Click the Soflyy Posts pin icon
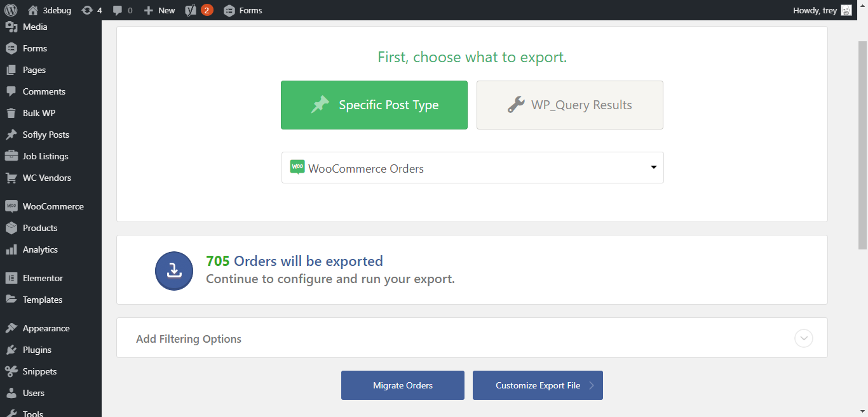 pyautogui.click(x=11, y=135)
